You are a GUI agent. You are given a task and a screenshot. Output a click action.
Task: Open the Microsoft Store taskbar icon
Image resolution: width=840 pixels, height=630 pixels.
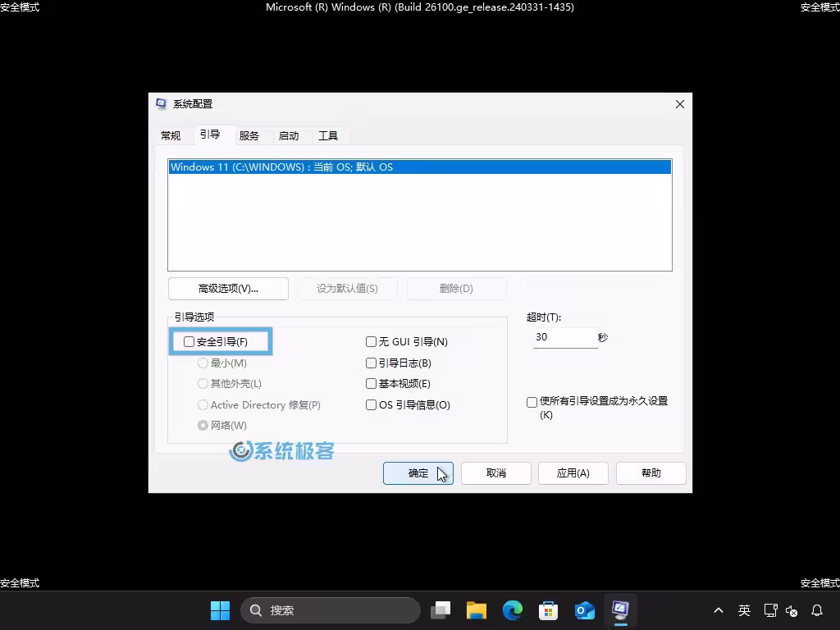pos(548,610)
